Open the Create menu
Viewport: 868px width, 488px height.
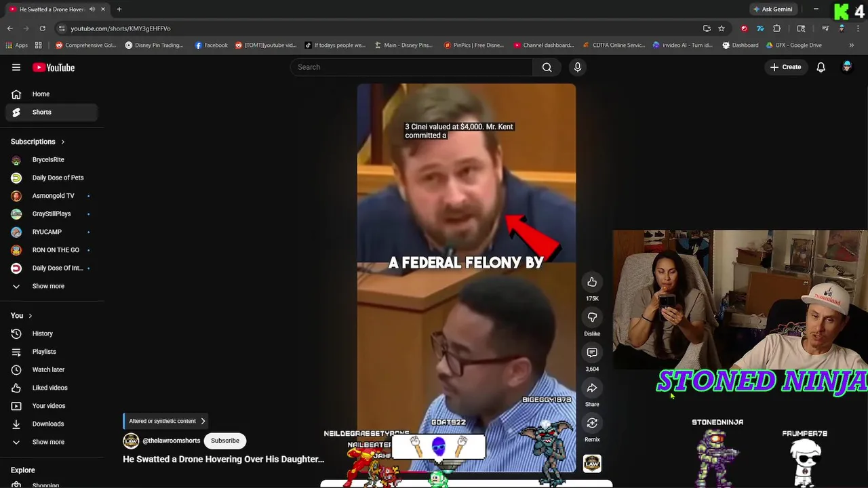pyautogui.click(x=785, y=67)
